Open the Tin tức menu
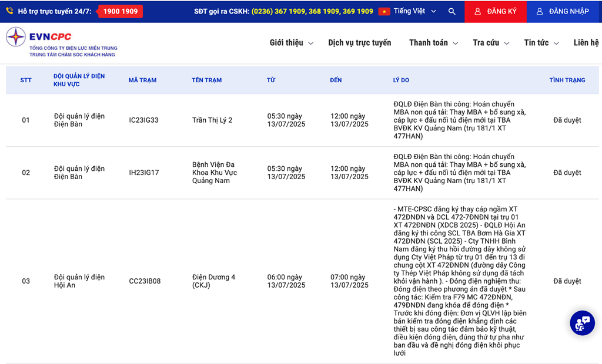The width and height of the screenshot is (602, 364). click(x=536, y=43)
